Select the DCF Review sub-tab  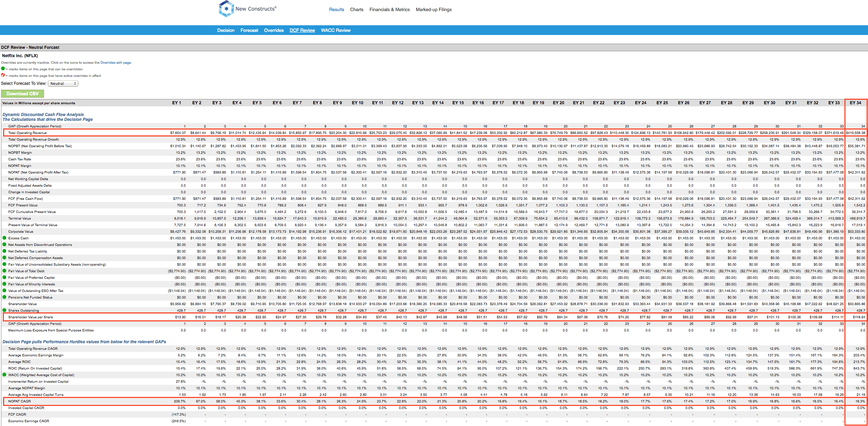302,30
